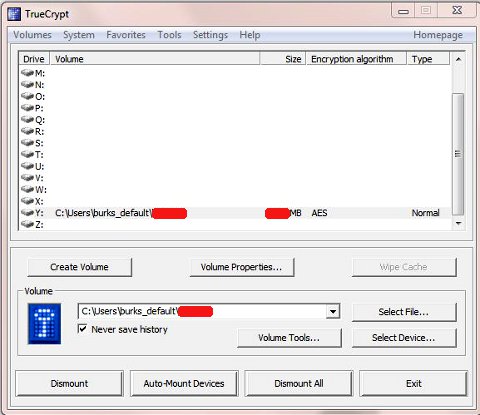This screenshot has height=415, width=480.
Task: Open the Tools menu
Action: 169,35
